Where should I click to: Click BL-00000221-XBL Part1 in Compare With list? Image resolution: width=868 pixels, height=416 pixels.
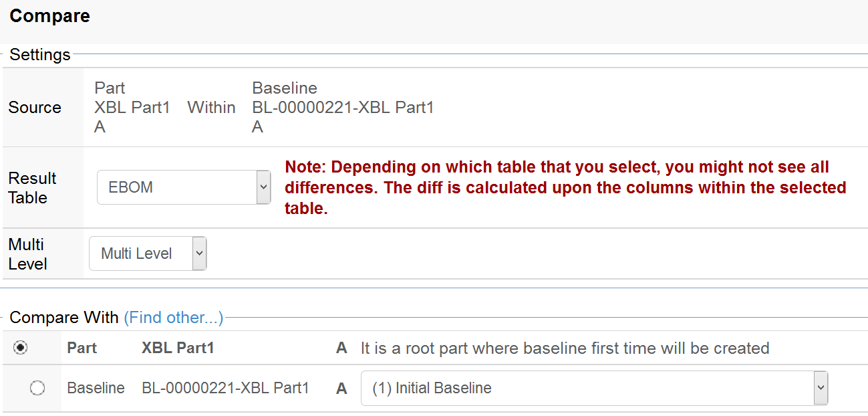click(x=225, y=388)
